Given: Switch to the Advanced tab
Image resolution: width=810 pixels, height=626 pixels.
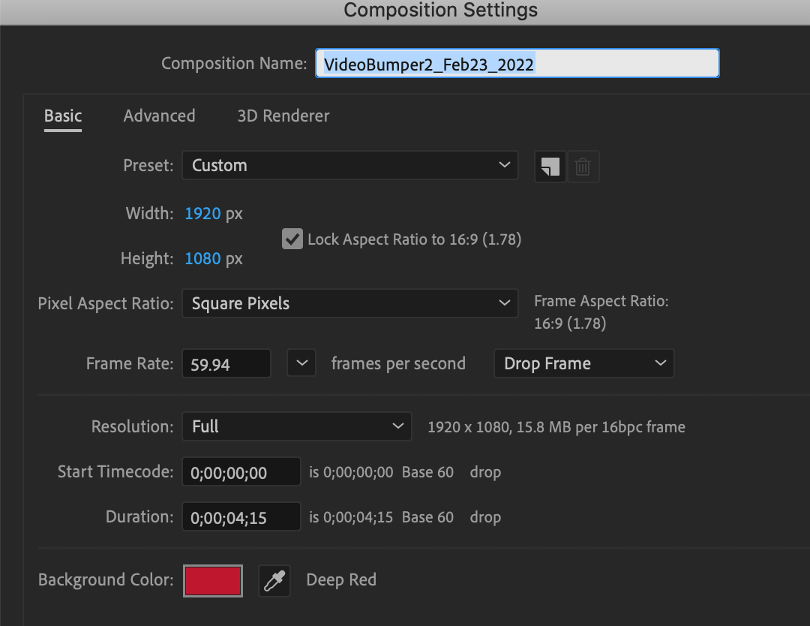Looking at the screenshot, I should [159, 116].
